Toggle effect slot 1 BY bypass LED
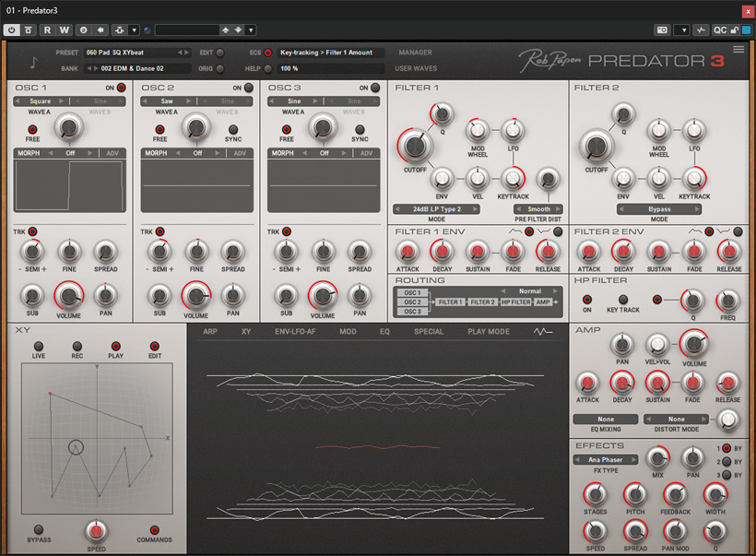Viewport: 756px width, 556px height. (x=726, y=448)
